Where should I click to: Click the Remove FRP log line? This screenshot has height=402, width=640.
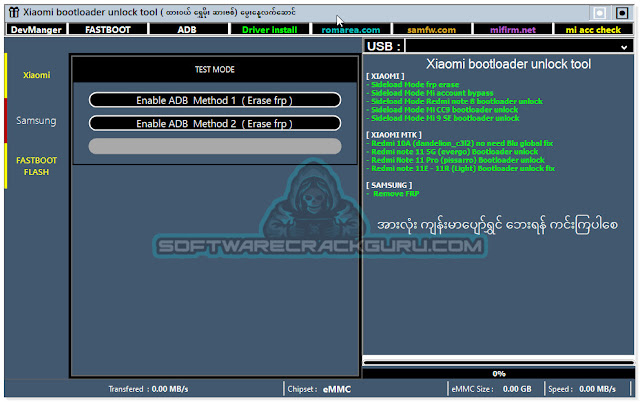click(x=393, y=194)
